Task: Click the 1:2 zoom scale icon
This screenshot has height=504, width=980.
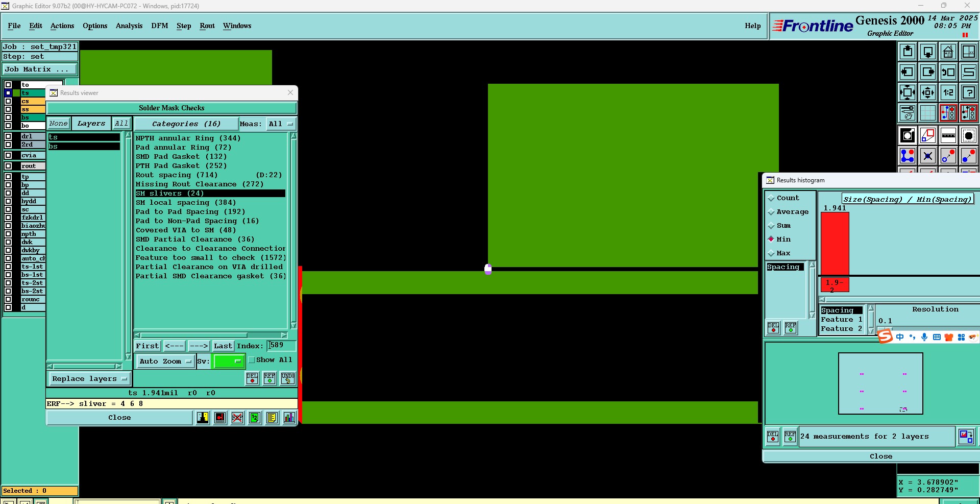Action: tap(948, 92)
